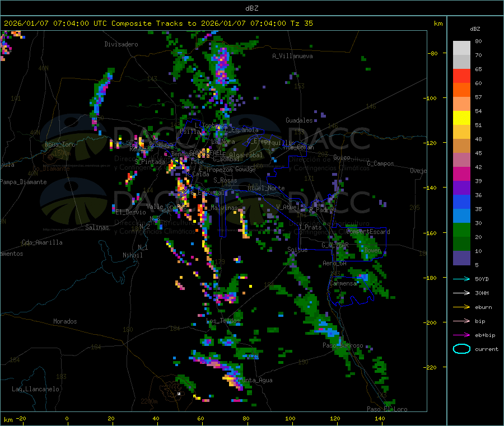This screenshot has width=504, height=426.
Task: Select the blue 35 dBZ color swatch
Action: point(461,202)
